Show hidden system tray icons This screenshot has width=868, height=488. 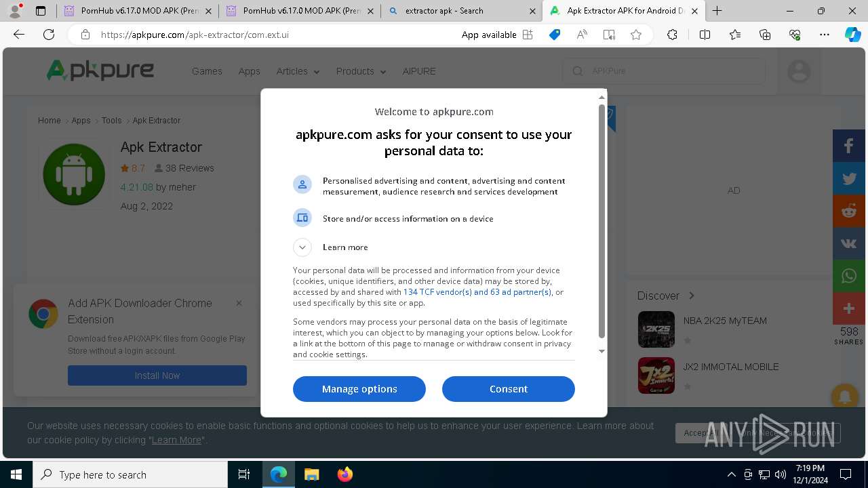pyautogui.click(x=731, y=474)
